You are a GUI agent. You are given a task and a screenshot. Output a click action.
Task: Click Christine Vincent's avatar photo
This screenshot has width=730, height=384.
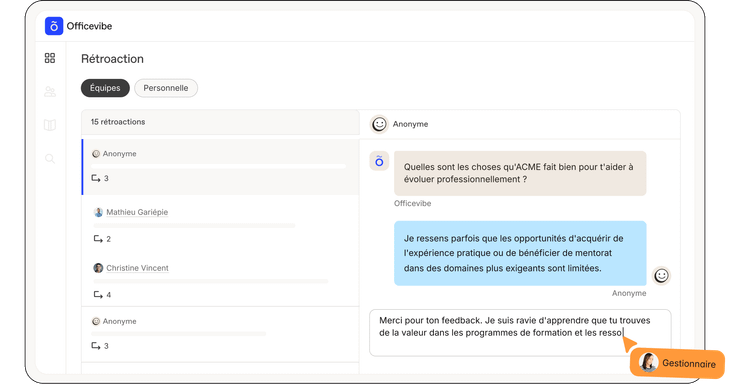point(98,268)
